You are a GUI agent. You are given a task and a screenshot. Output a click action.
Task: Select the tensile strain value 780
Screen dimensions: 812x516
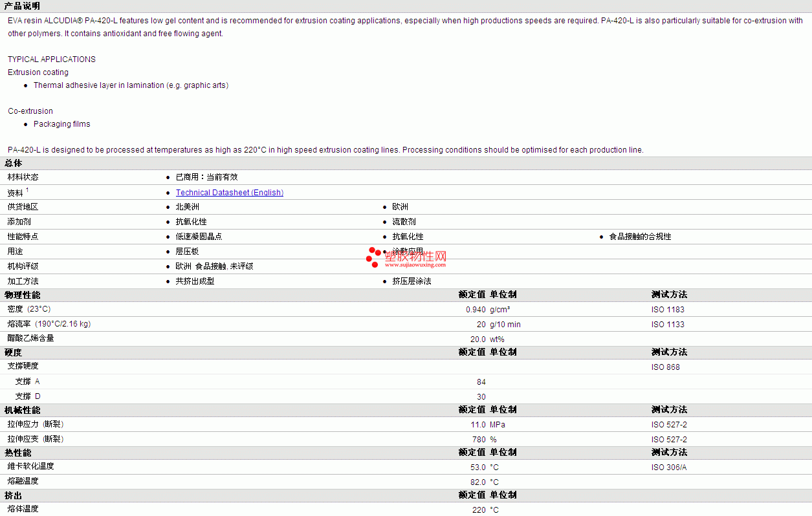click(x=479, y=440)
